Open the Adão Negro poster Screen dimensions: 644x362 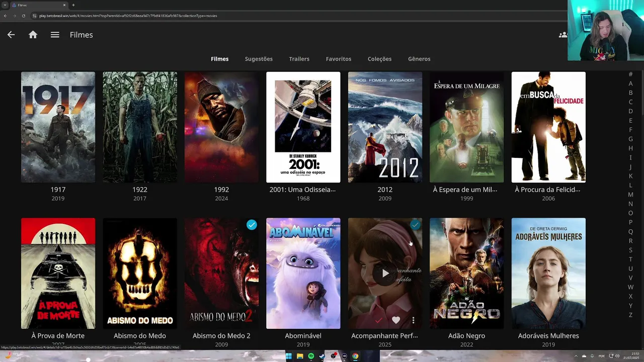467,274
